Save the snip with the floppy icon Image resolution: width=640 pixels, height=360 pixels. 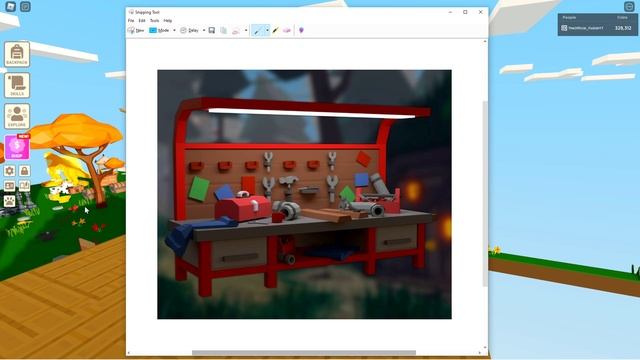click(x=212, y=30)
